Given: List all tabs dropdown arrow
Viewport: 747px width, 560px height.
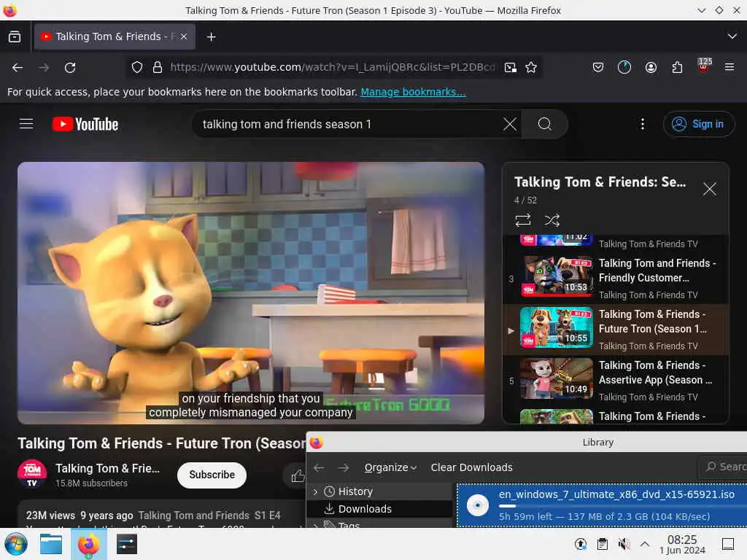Looking at the screenshot, I should coord(732,36).
